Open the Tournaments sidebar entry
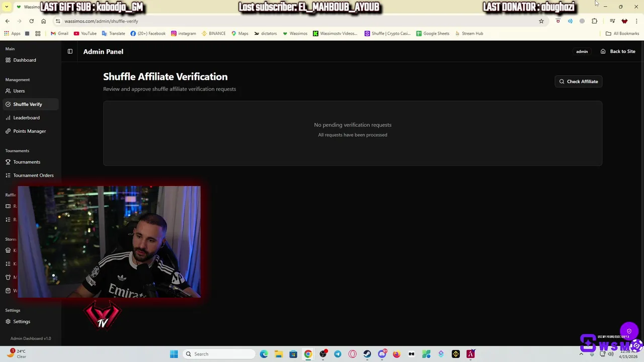This screenshot has width=644, height=362. [30, 162]
